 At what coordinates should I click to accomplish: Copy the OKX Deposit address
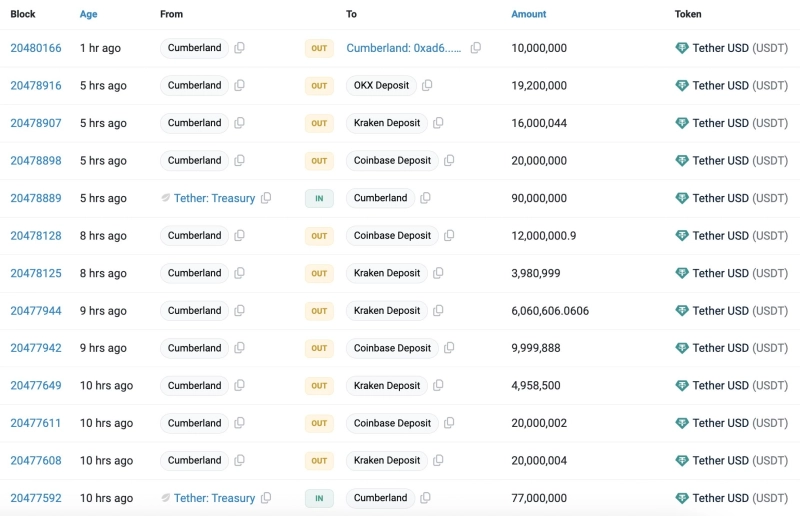427,86
